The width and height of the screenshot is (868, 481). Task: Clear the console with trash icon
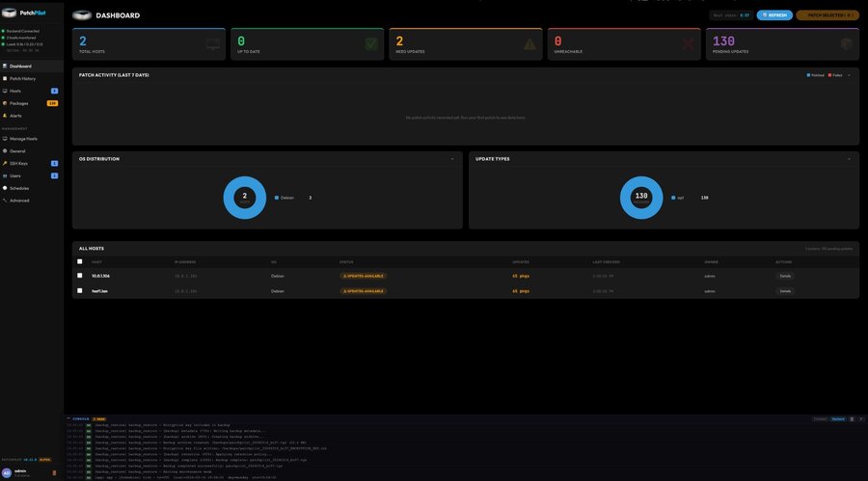pos(852,419)
